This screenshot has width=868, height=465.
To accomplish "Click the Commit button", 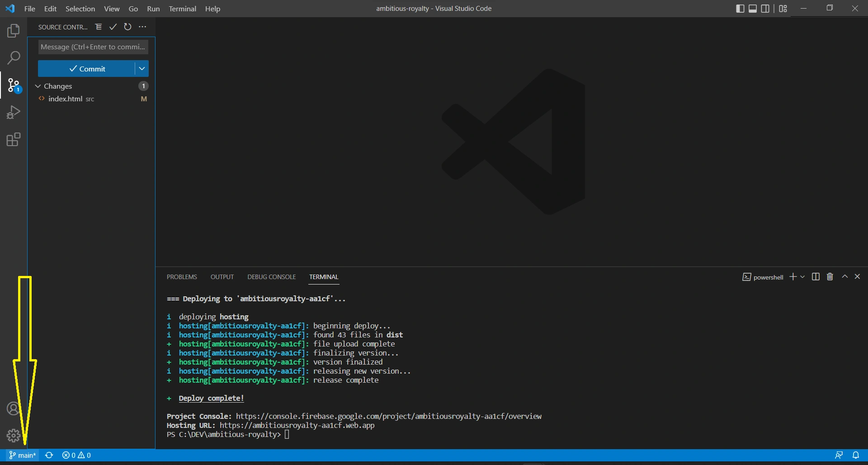I will [87, 69].
